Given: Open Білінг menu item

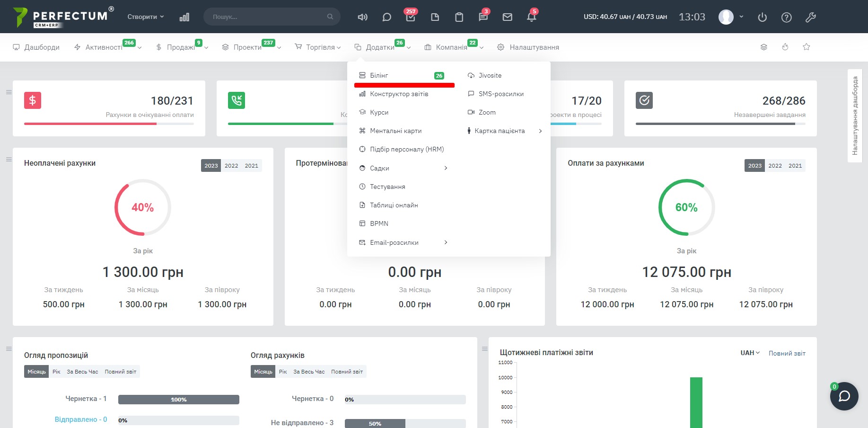Looking at the screenshot, I should point(379,75).
